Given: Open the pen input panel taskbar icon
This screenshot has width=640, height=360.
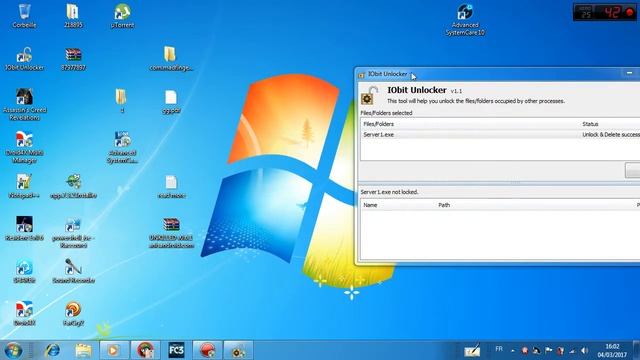Looking at the screenshot, I should click(472, 351).
